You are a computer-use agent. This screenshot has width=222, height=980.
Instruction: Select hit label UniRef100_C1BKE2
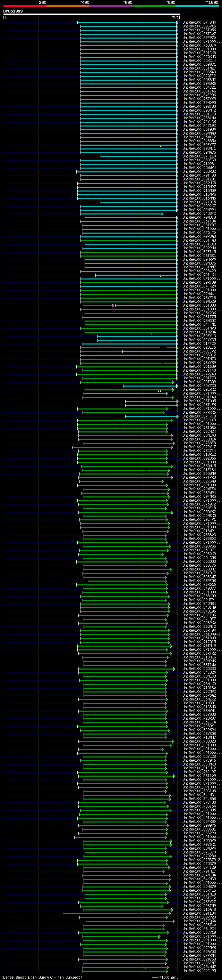point(199,455)
